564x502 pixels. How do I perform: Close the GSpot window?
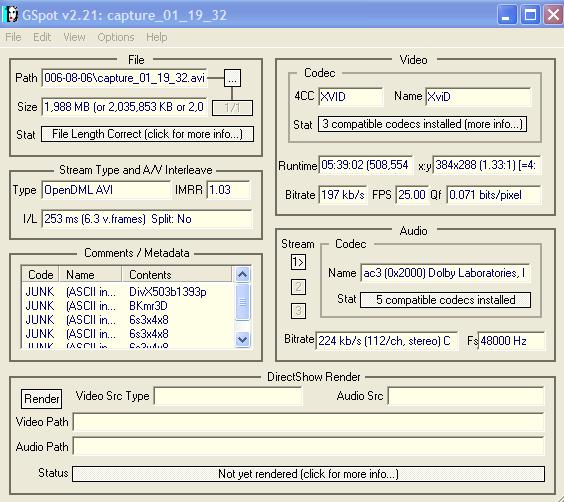click(553, 15)
